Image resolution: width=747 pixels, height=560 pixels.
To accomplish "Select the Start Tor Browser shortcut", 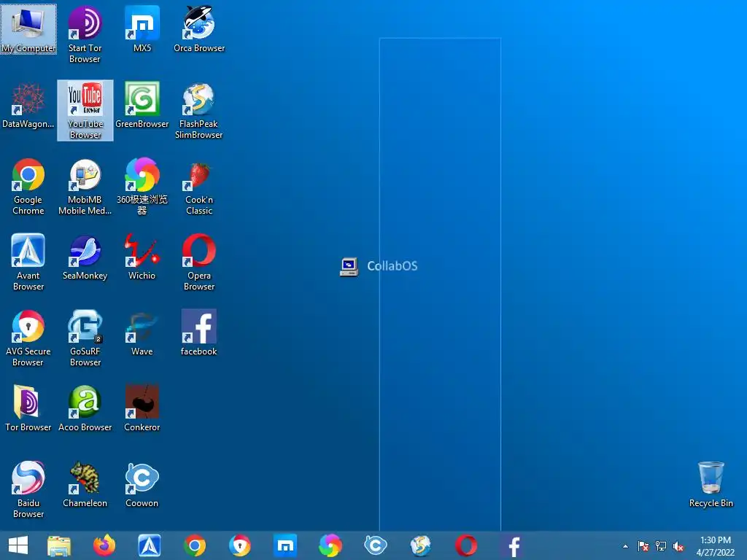I will click(x=85, y=35).
